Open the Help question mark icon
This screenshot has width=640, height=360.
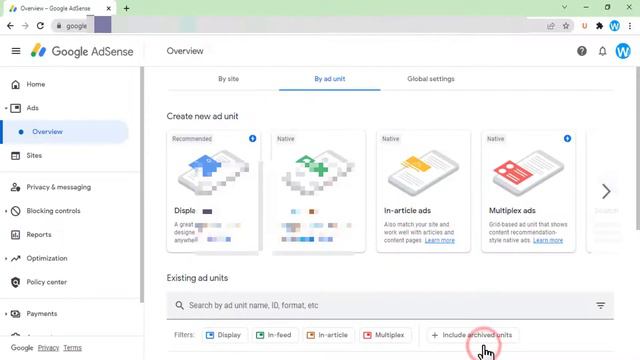pyautogui.click(x=582, y=51)
